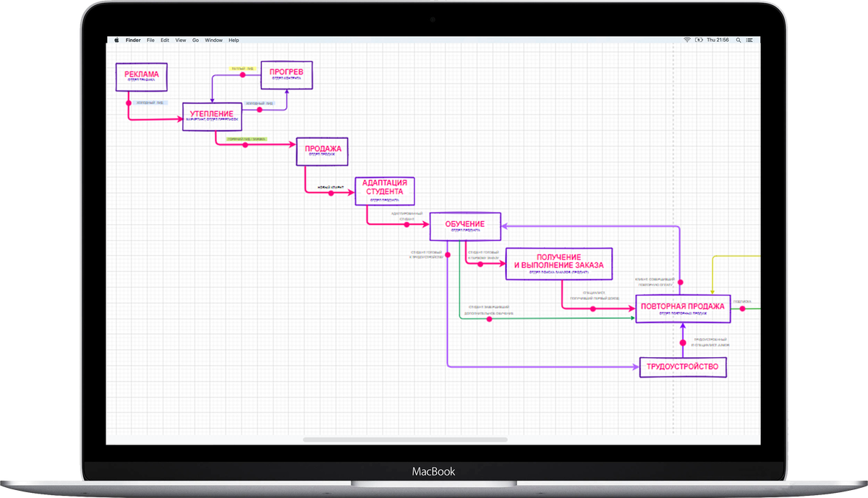Click the yellow label above ПРОГРЕВ connector
The image size is (868, 498).
[242, 69]
